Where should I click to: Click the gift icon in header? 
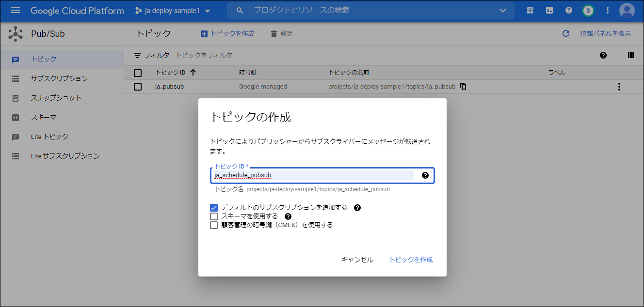tap(530, 11)
